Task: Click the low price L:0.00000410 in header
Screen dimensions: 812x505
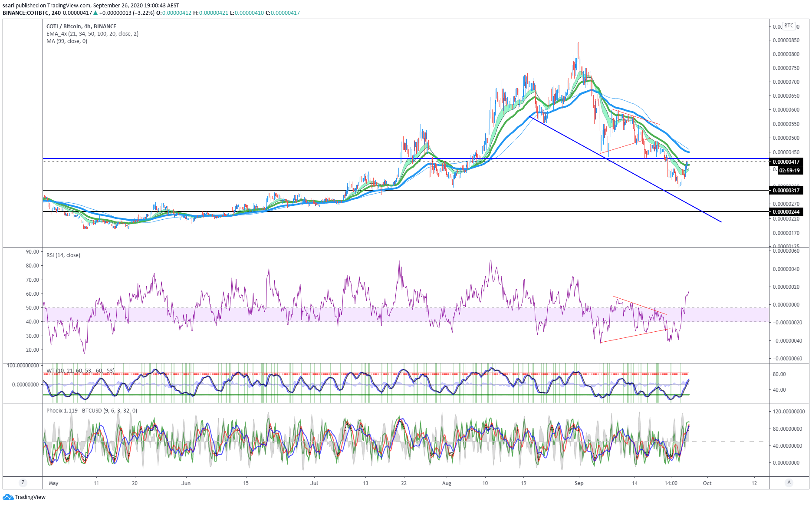Action: tap(247, 13)
